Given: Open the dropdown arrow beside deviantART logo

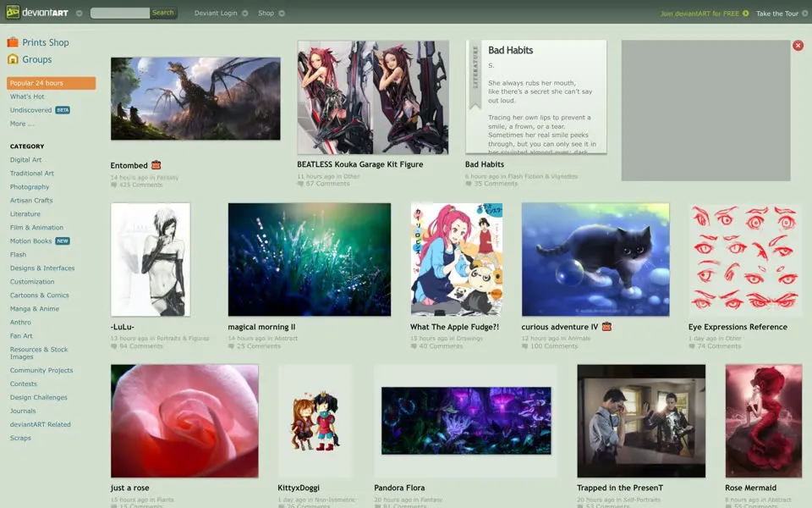Looking at the screenshot, I should point(80,13).
